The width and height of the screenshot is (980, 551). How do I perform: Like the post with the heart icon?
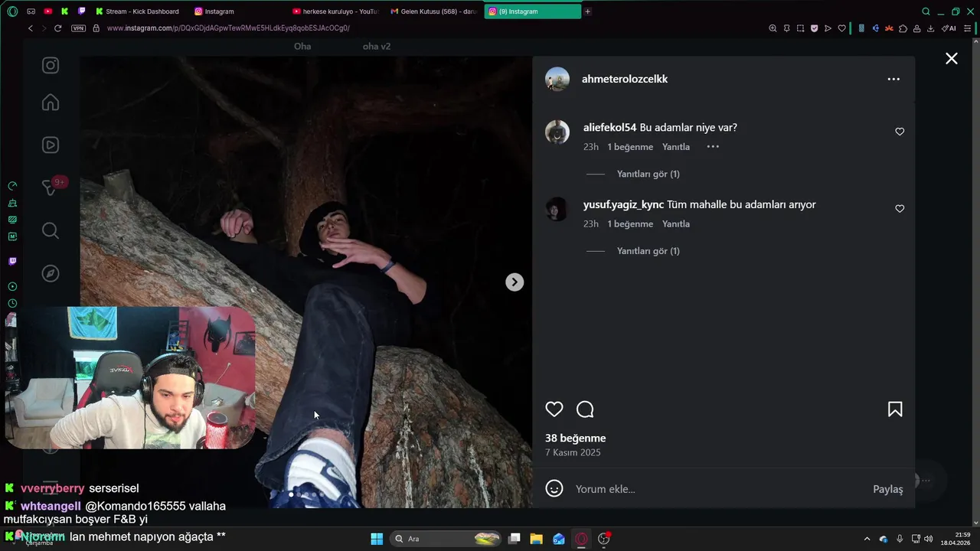[x=554, y=409]
